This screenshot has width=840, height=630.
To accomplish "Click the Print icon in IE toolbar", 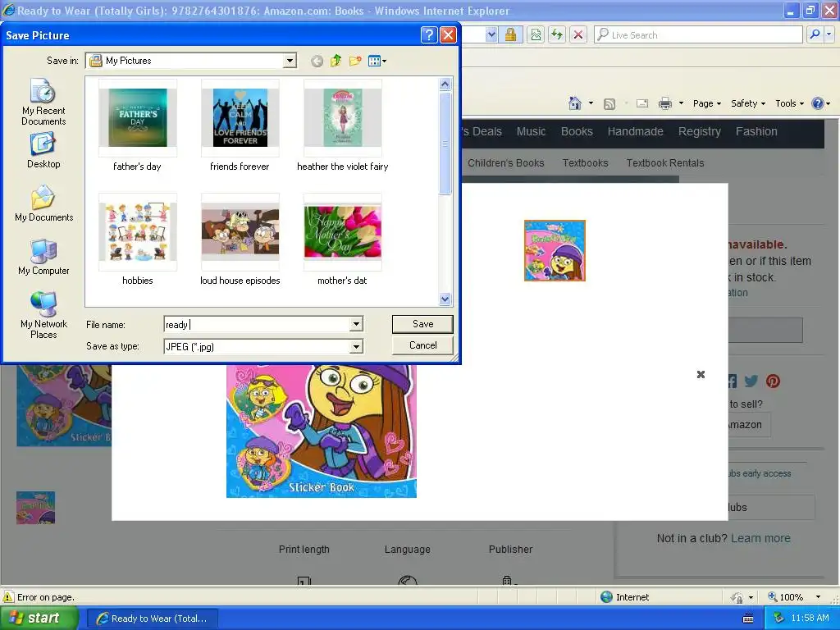I will coord(664,103).
